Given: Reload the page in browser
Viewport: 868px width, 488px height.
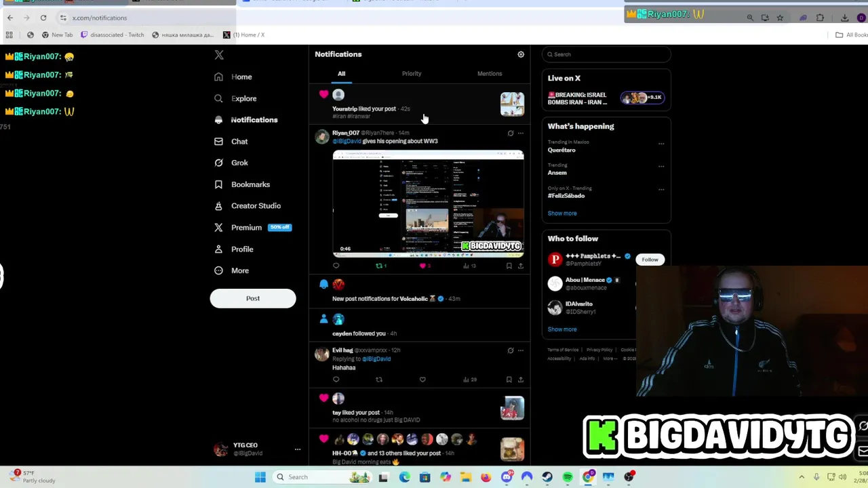Looking at the screenshot, I should pos(43,18).
